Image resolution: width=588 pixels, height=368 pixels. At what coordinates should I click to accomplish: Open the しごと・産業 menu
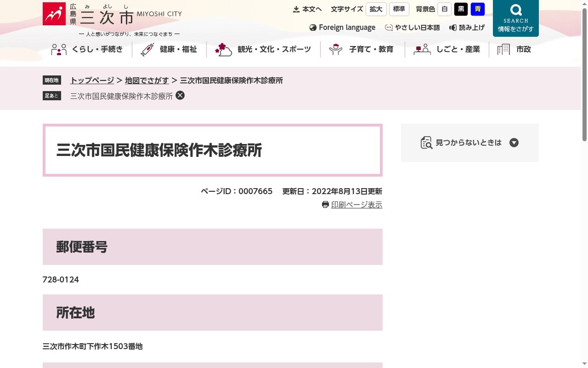447,50
